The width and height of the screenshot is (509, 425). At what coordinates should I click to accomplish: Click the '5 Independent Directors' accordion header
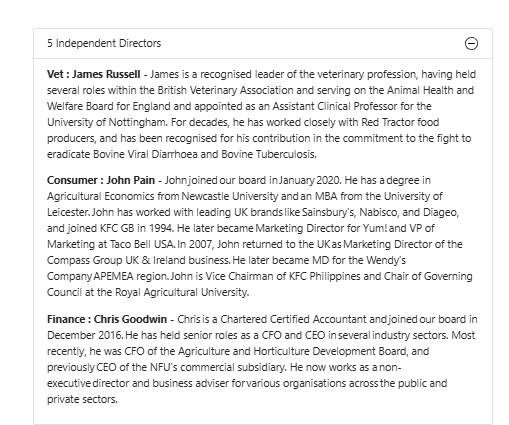click(263, 44)
